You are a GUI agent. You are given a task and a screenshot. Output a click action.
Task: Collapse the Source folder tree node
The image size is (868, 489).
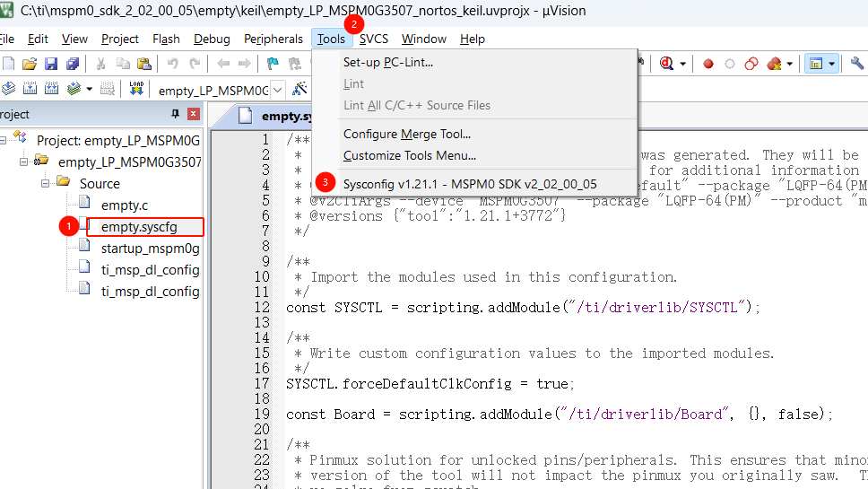coord(44,183)
